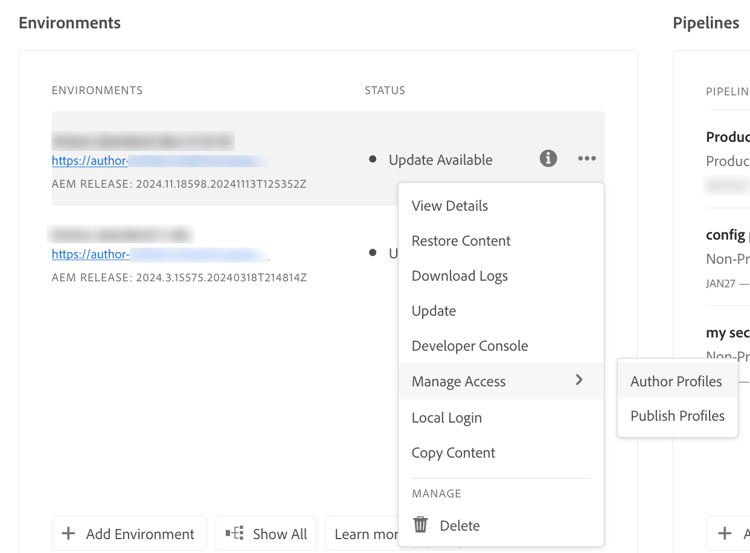Click the three-dot more options icon

point(587,159)
